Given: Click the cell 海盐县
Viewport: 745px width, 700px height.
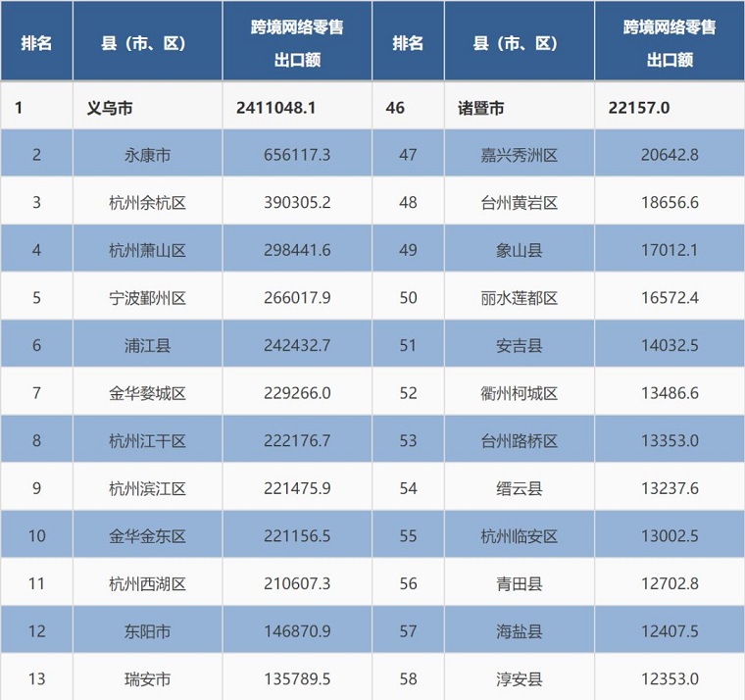Looking at the screenshot, I should click(x=520, y=631).
